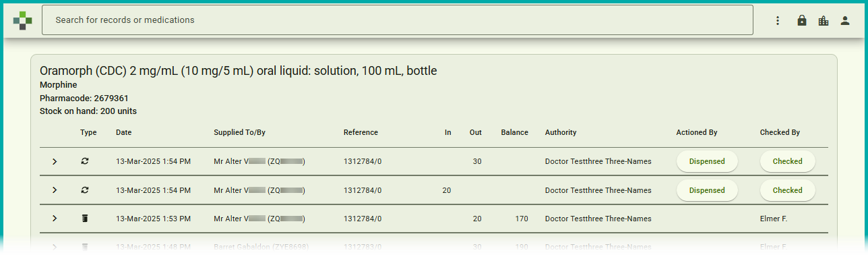Expand the first 1:54 PM transaction row
Screen dimensions: 868x255
[x=55, y=162]
